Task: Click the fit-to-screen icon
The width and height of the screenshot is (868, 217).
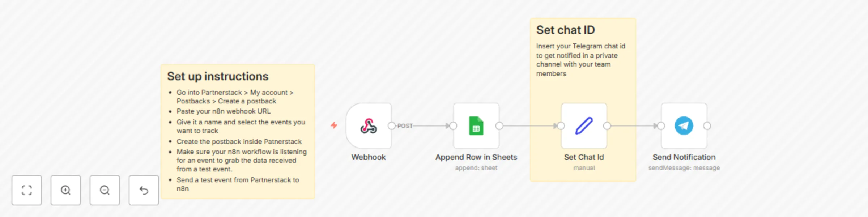Action: coord(27,190)
